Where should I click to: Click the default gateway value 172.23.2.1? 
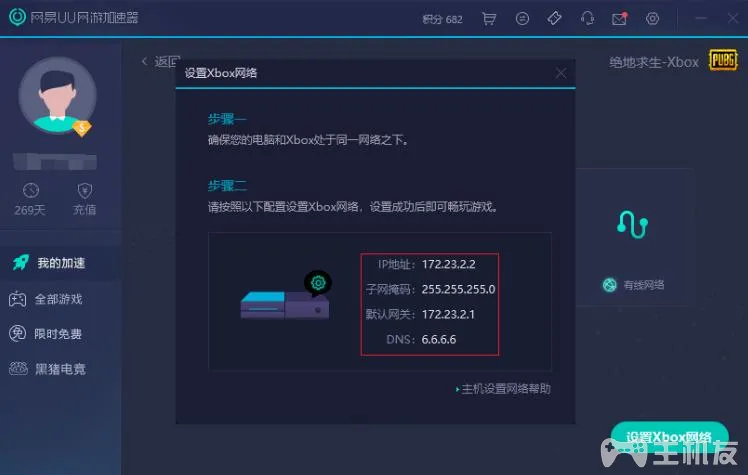[x=448, y=314]
